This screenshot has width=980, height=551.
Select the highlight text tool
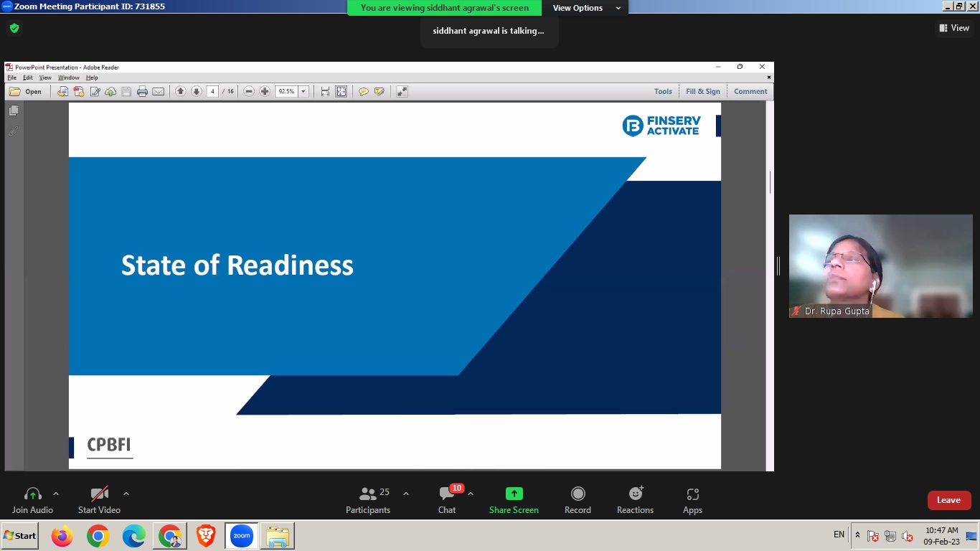tap(380, 91)
